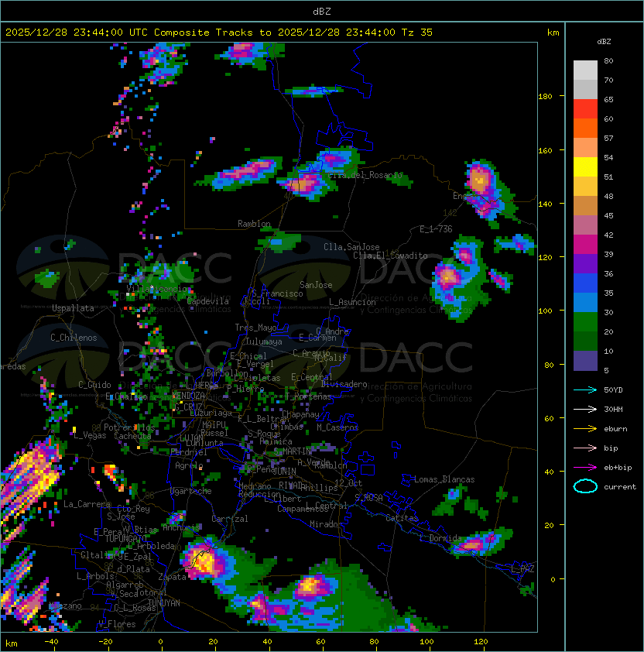Click the 12_Oct label
This screenshot has height=652, width=644.
[348, 483]
